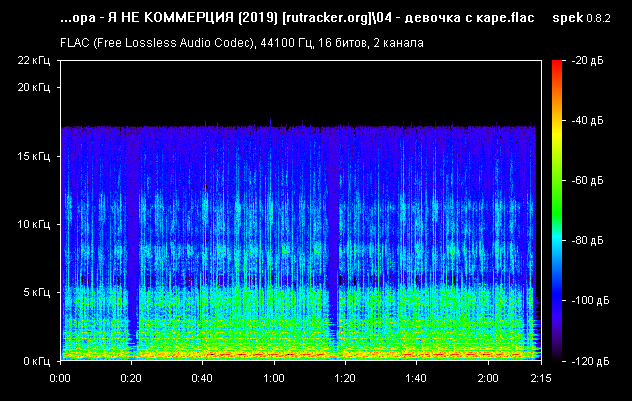Viewport: 632px width, 401px height.
Task: Click the 0:20 time axis label
Action: (x=131, y=378)
